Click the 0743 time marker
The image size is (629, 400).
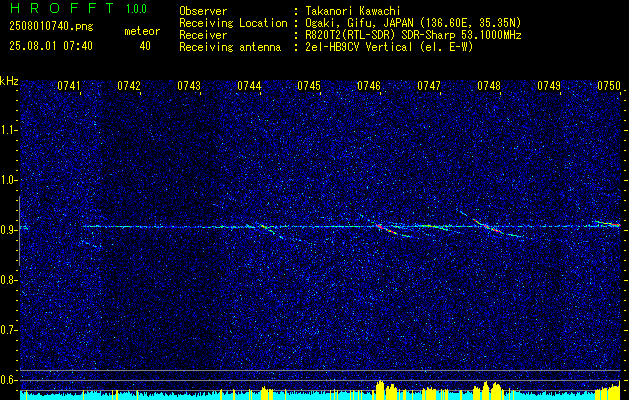(x=189, y=86)
